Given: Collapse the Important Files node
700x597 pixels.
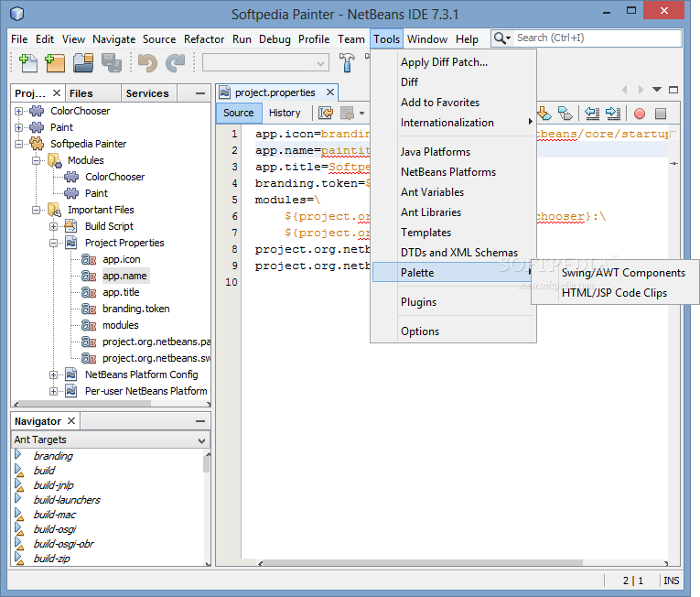Looking at the screenshot, I should click(x=37, y=210).
